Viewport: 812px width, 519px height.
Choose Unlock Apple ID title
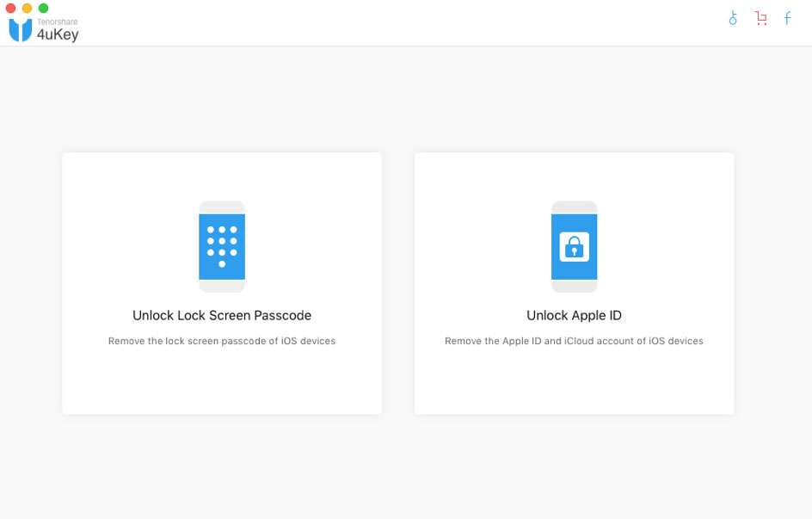tap(574, 315)
